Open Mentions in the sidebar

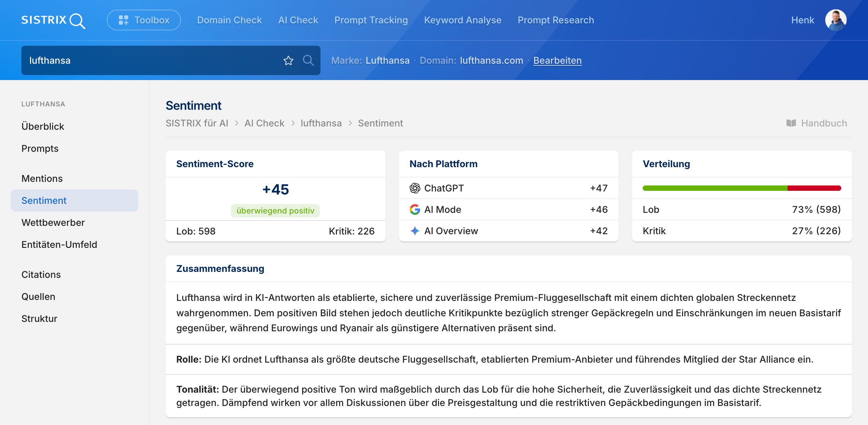tap(42, 178)
